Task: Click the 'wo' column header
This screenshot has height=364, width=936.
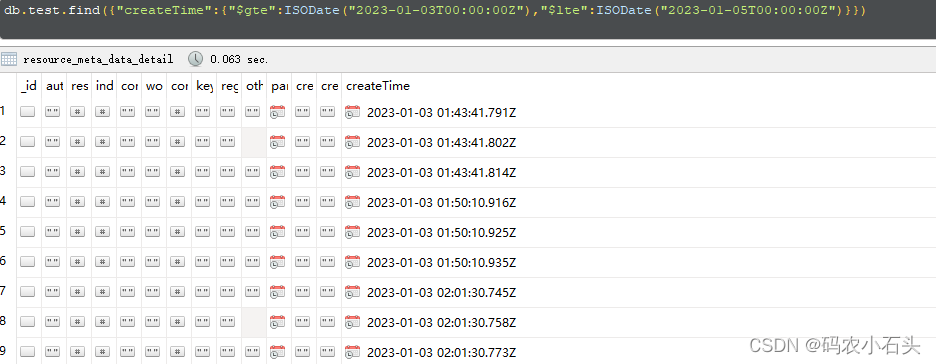Action: pos(154,86)
